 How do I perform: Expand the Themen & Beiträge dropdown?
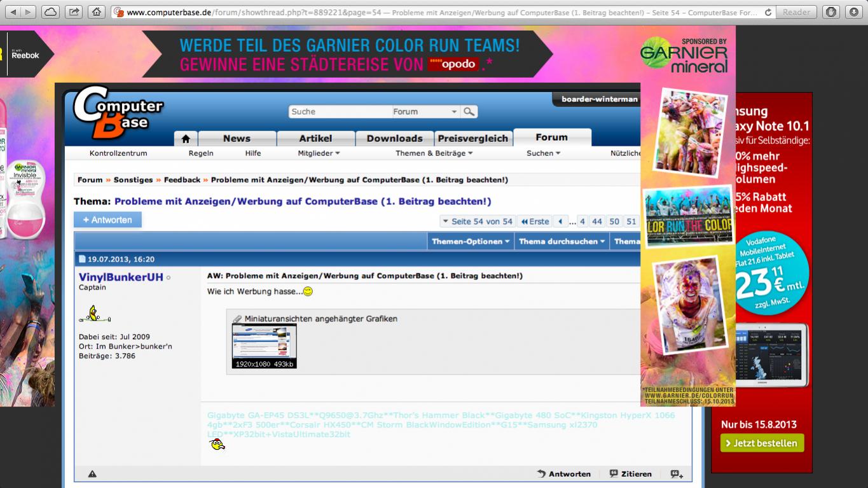[x=434, y=153]
